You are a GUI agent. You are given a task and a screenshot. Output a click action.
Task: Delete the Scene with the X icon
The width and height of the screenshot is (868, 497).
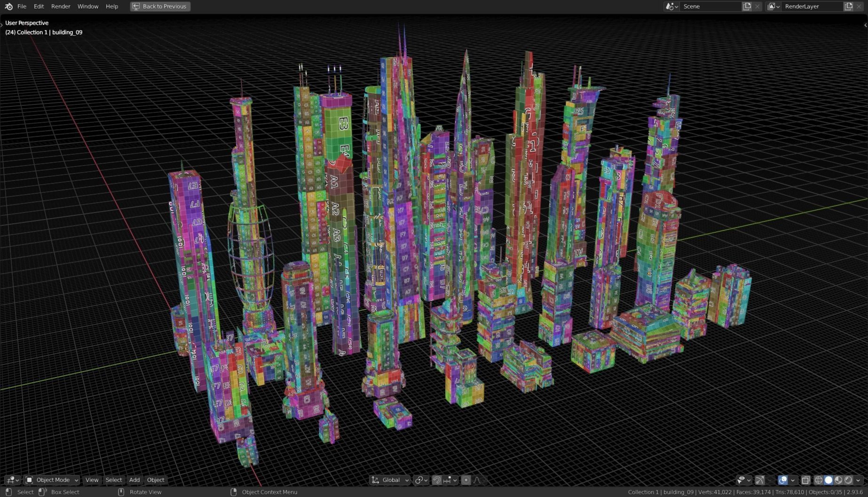point(757,7)
